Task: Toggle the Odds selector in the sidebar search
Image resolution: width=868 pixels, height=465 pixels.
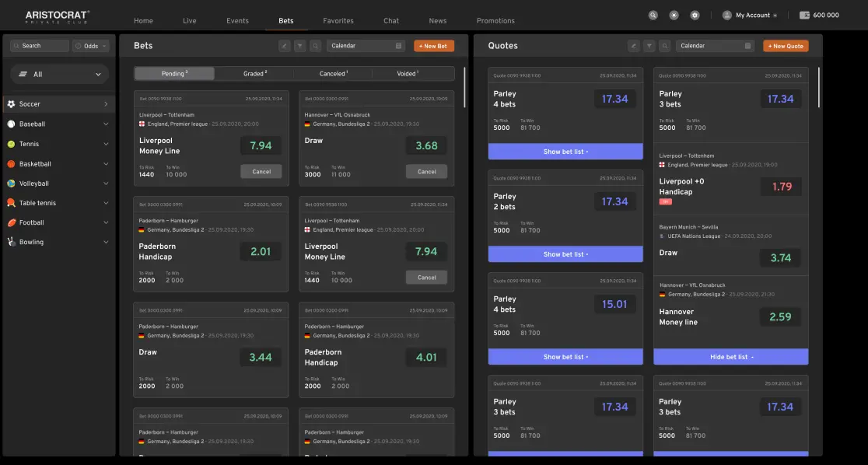Action: click(x=90, y=45)
